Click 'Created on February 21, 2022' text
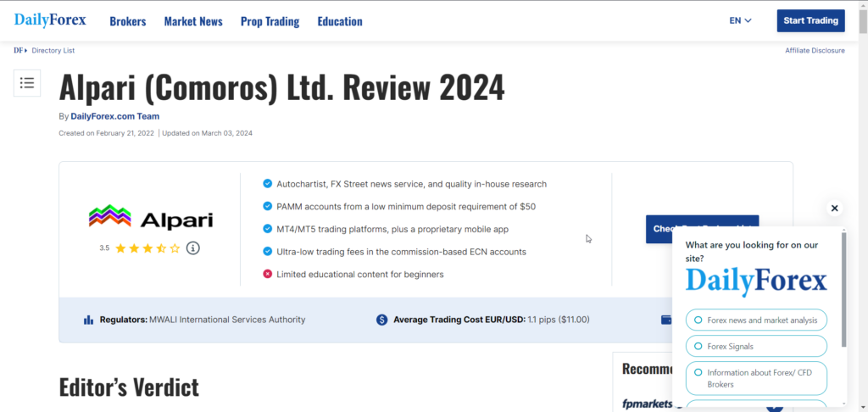 [x=108, y=133]
